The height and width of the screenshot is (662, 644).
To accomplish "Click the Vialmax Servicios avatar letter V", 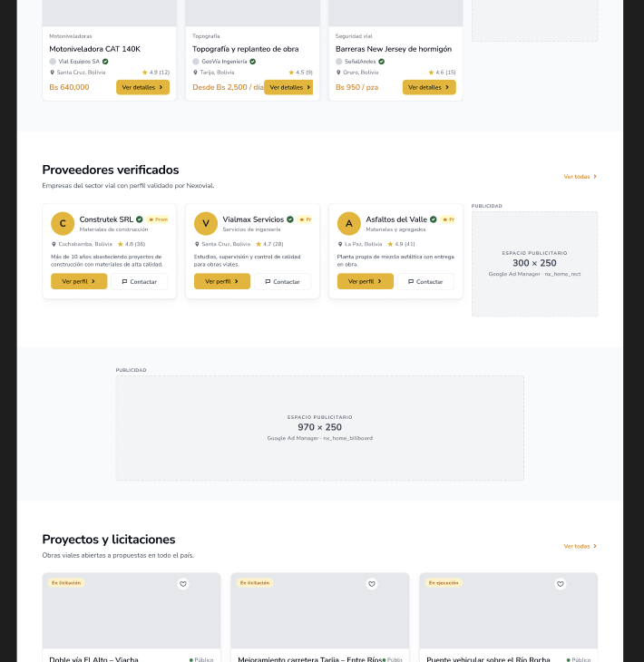I will click(206, 223).
